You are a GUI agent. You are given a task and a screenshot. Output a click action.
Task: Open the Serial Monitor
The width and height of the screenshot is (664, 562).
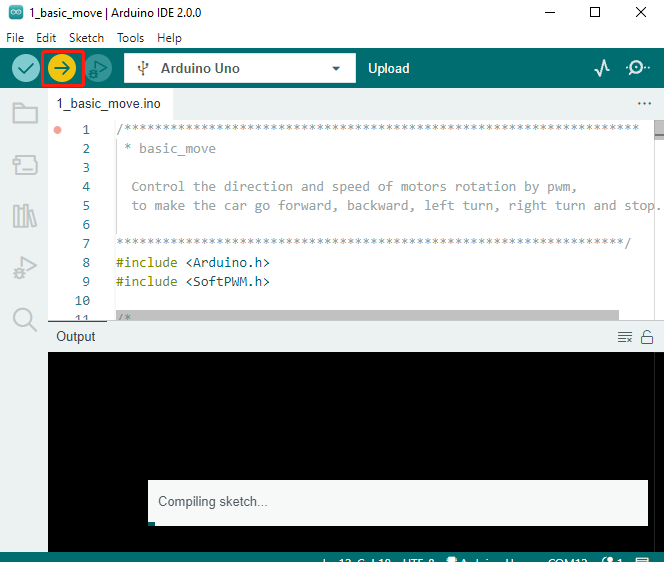637,68
